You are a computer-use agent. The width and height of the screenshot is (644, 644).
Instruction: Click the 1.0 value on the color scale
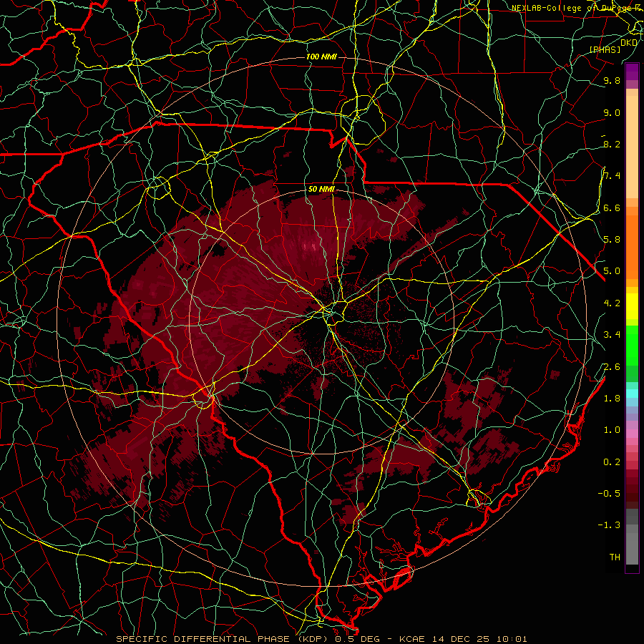click(x=612, y=430)
